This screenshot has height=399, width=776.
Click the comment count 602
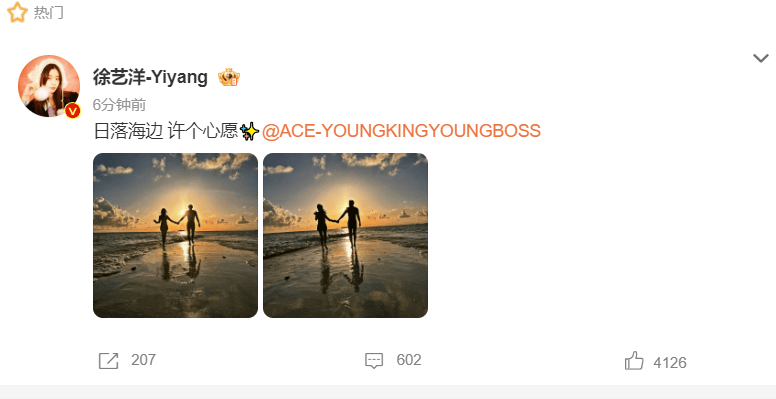coord(409,360)
